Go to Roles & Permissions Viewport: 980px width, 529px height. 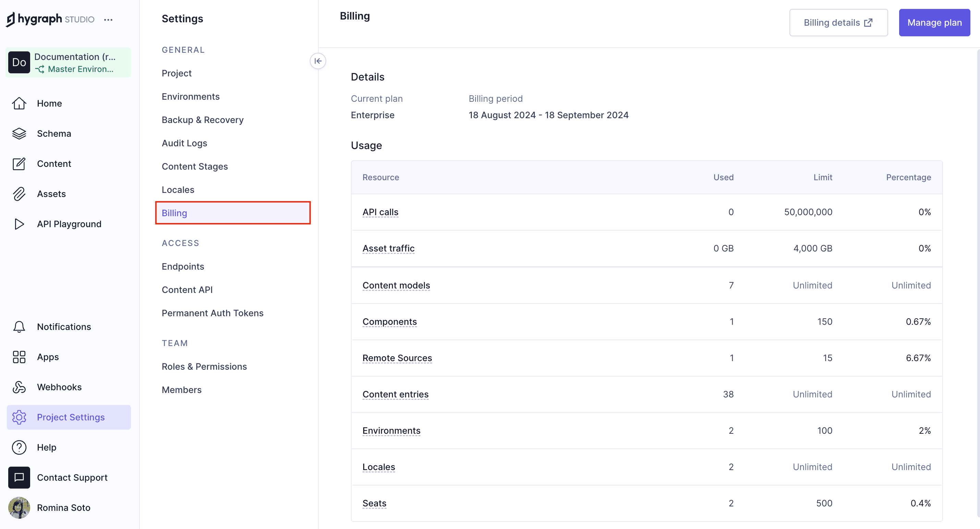[x=204, y=367]
